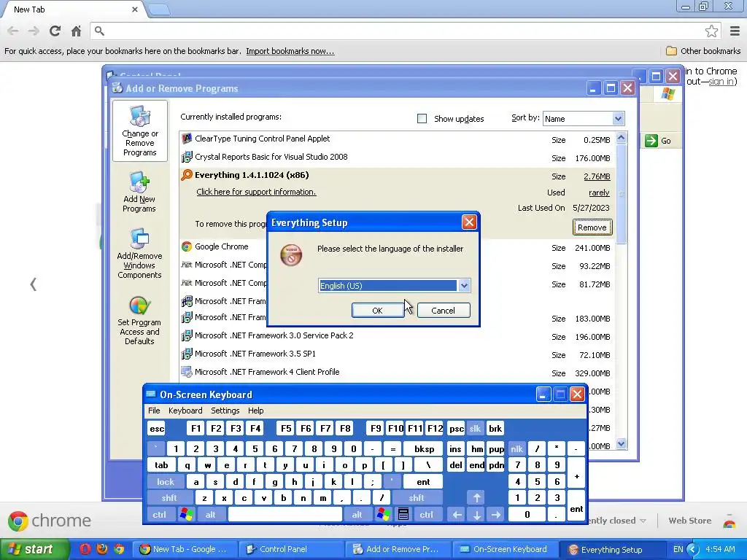The width and height of the screenshot is (747, 560).
Task: Select Crystal Reports Basic for Visual Studio 2008
Action: 398,157
